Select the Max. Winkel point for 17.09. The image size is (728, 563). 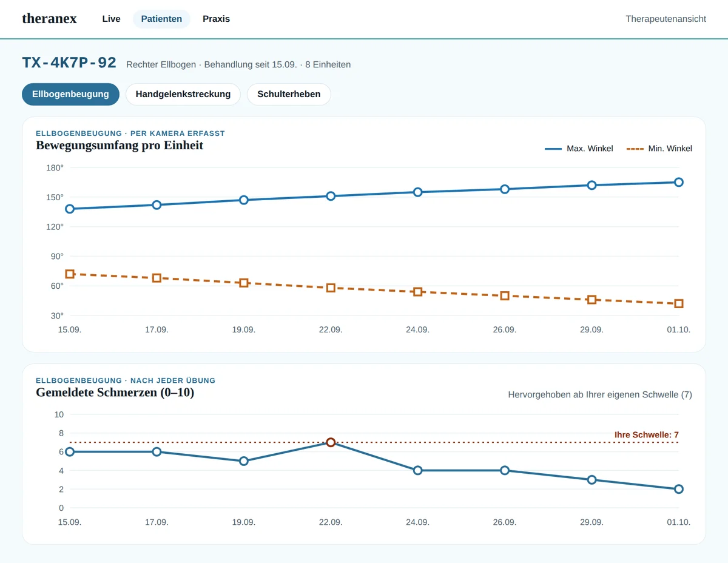(x=157, y=205)
